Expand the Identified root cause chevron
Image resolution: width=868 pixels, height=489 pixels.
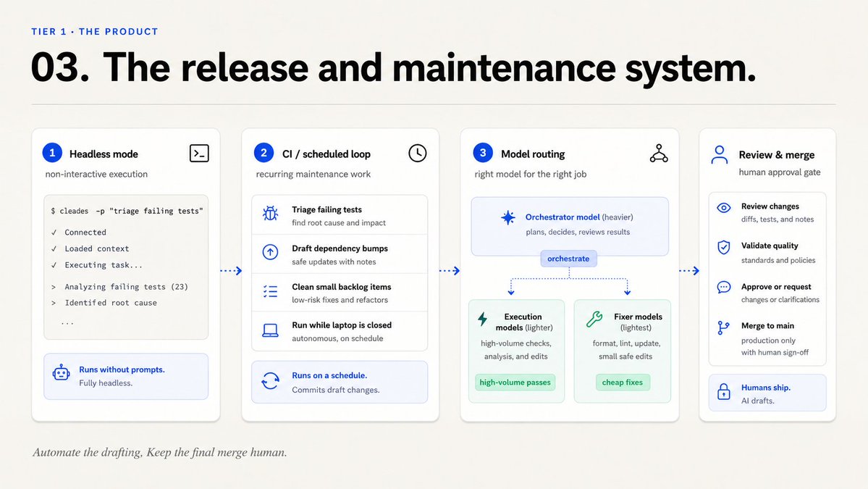click(54, 303)
